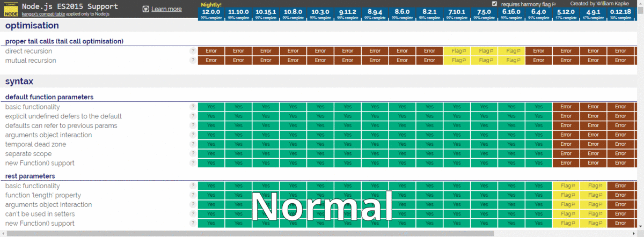Click the syntax section heading
The height and width of the screenshot is (237, 644).
coord(19,82)
